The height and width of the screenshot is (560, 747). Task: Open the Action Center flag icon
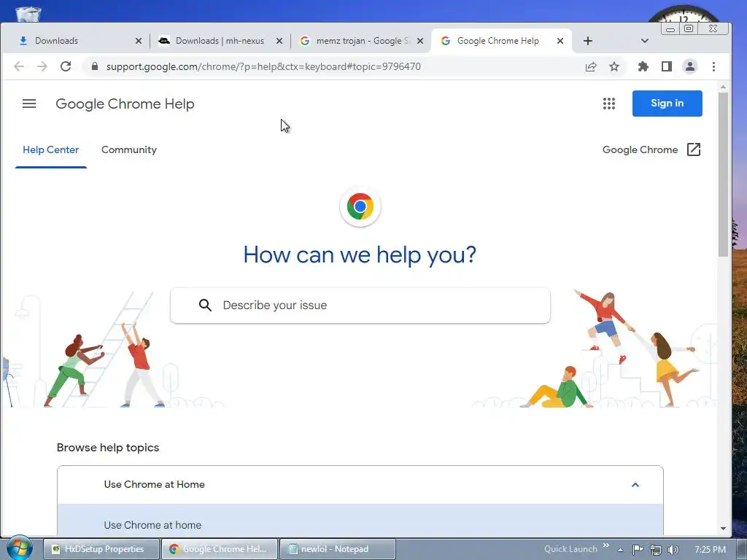tap(638, 550)
